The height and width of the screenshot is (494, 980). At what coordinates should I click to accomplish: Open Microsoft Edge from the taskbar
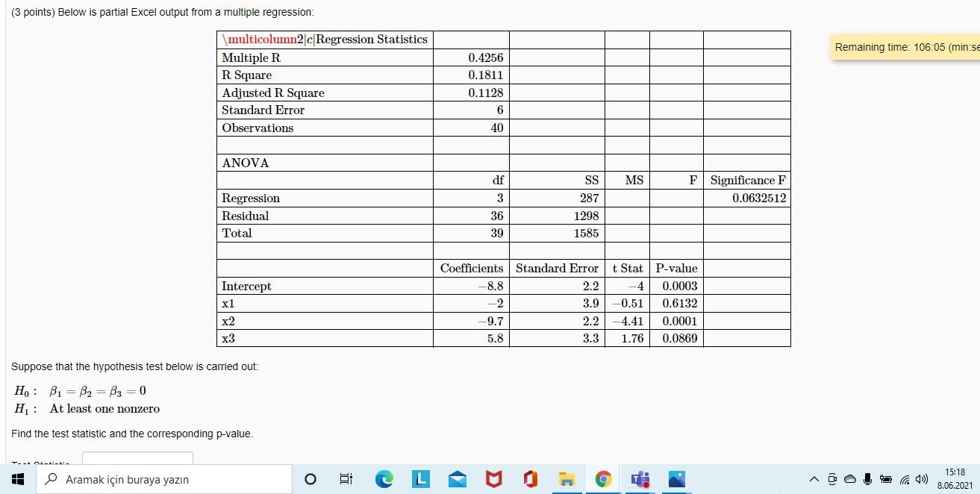click(x=384, y=480)
